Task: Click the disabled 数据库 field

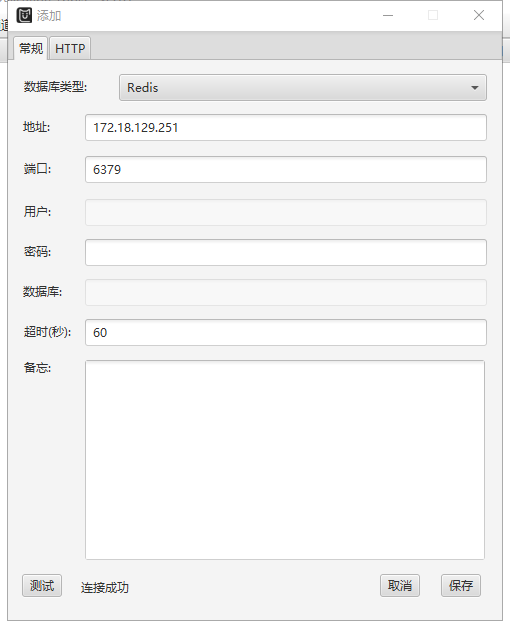Action: 286,292
